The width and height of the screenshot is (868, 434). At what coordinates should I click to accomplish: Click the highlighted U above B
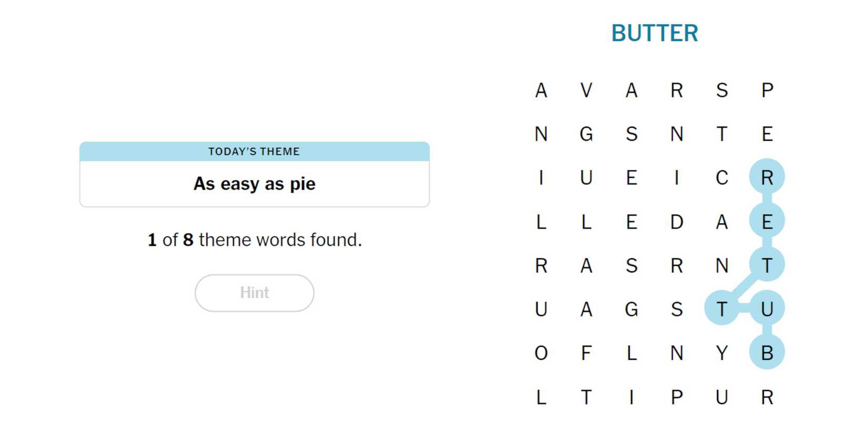767,309
